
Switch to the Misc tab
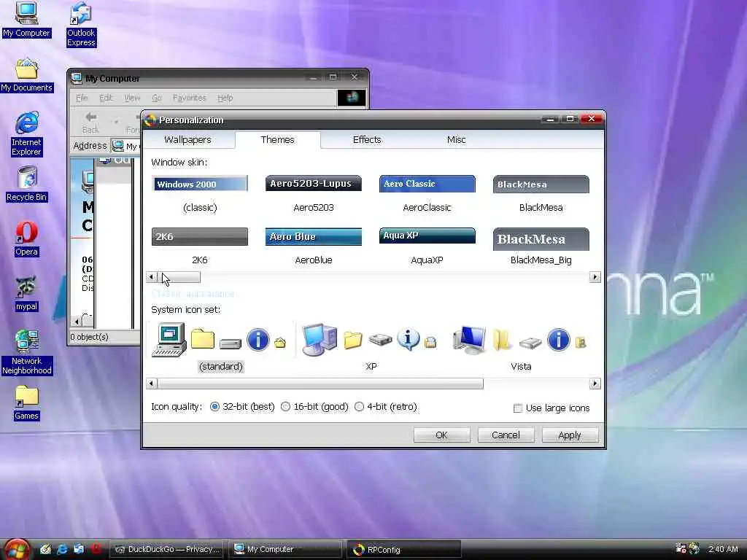pyautogui.click(x=457, y=139)
